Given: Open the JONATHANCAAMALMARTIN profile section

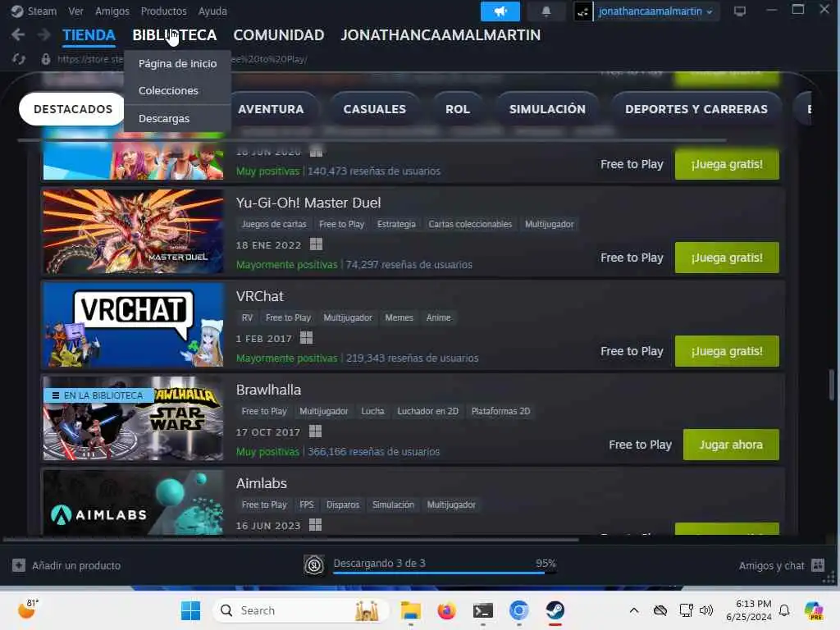Looking at the screenshot, I should (441, 34).
